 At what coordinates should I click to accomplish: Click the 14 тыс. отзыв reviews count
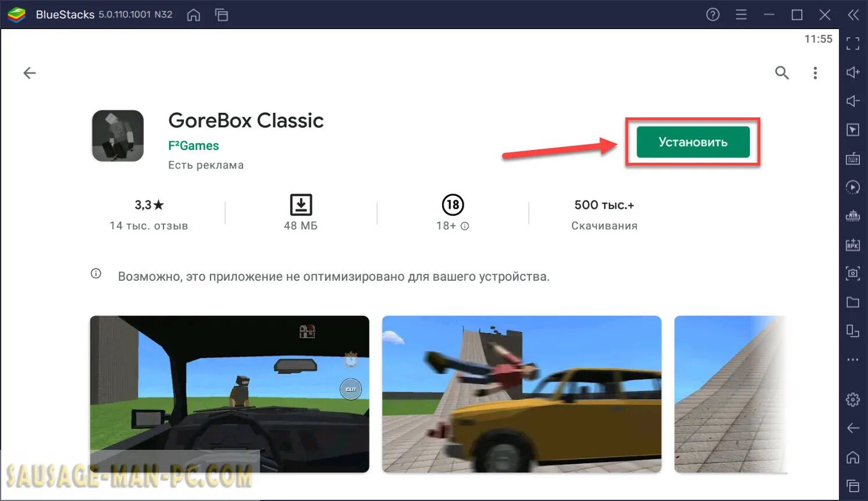(x=149, y=226)
